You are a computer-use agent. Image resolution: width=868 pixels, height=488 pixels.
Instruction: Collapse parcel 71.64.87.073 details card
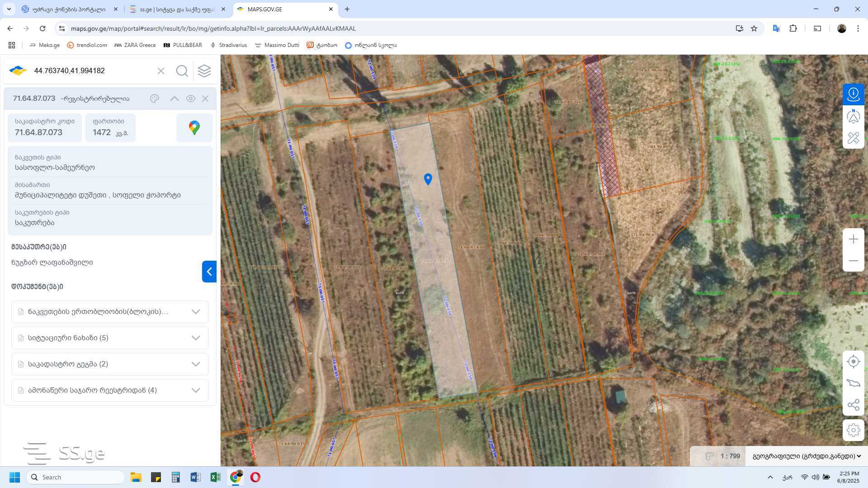click(x=174, y=99)
